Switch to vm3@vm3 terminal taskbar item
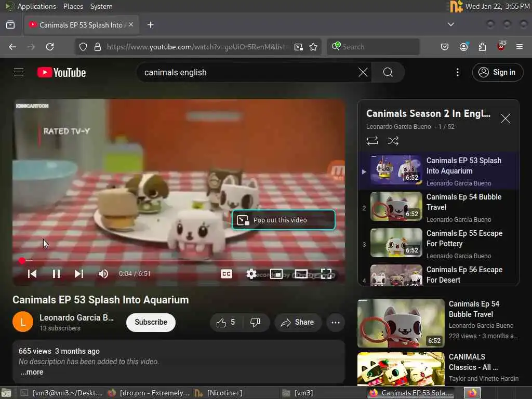 (x=61, y=393)
